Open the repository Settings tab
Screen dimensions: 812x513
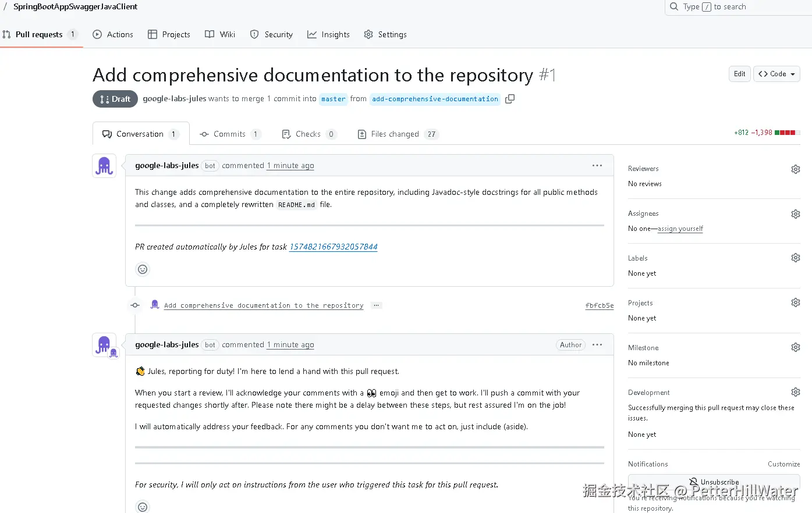pos(385,34)
